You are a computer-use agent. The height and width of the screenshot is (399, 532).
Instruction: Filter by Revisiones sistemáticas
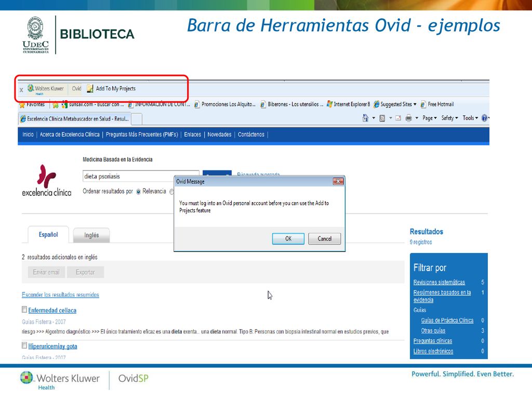click(x=439, y=282)
